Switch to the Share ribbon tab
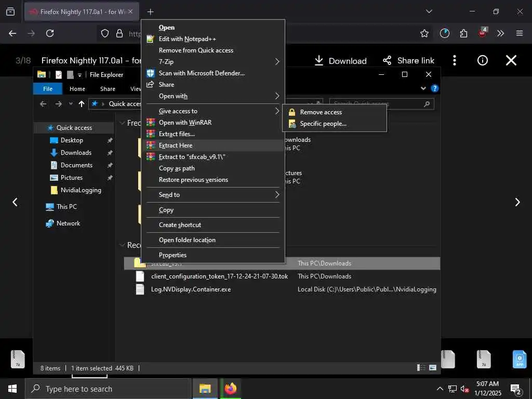 click(x=108, y=89)
